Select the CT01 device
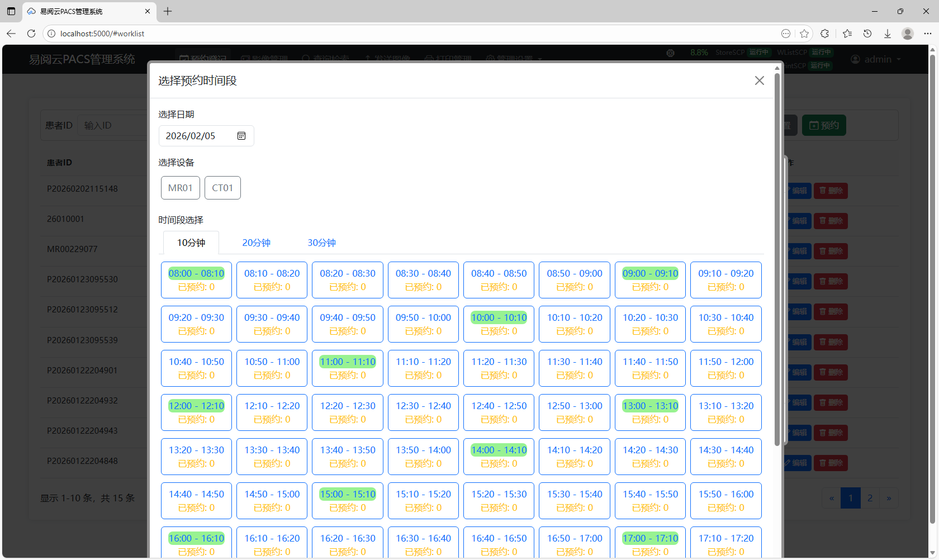The width and height of the screenshot is (939, 560). point(222,188)
